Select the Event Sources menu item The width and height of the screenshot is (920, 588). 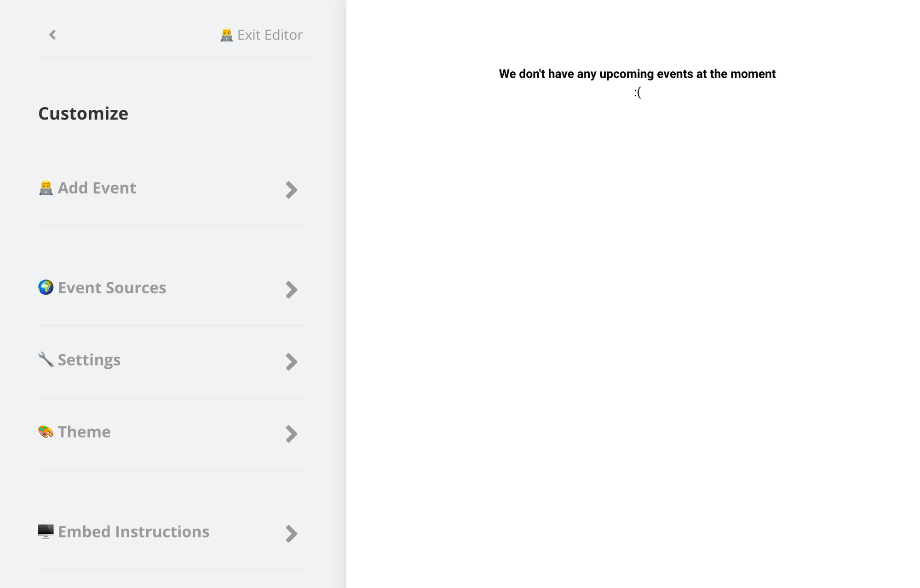[170, 288]
